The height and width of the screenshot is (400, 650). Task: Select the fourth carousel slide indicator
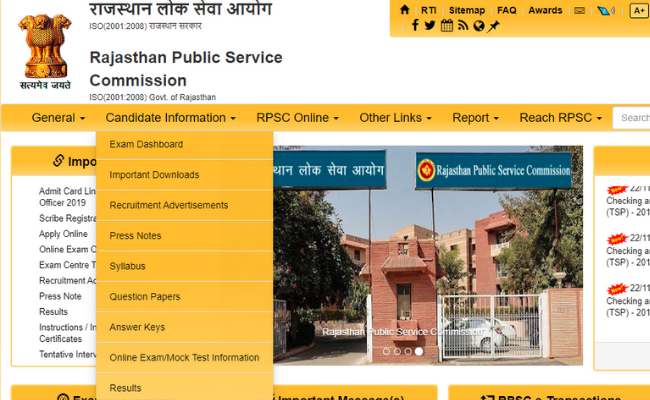pos(419,352)
